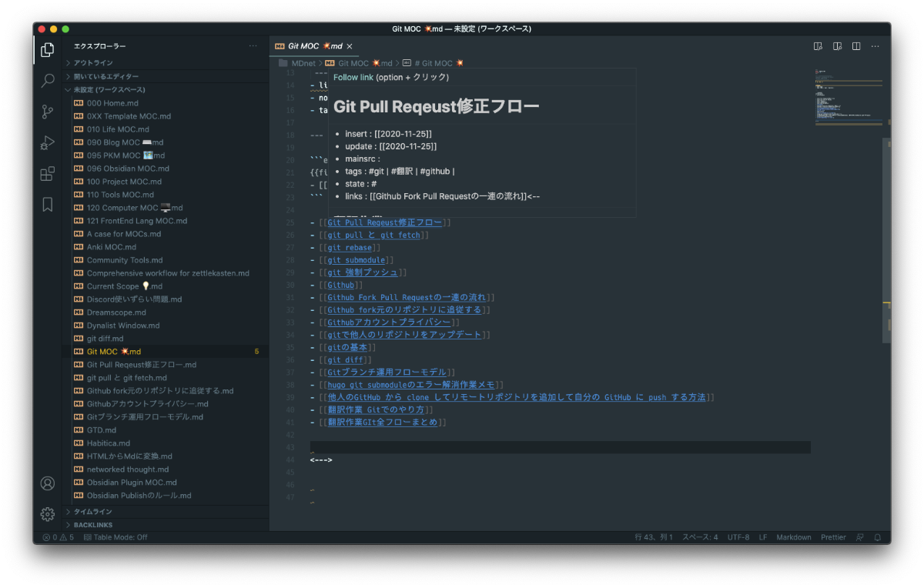Expand the BACKLINKS section
The height and width of the screenshot is (588, 924).
pos(166,525)
